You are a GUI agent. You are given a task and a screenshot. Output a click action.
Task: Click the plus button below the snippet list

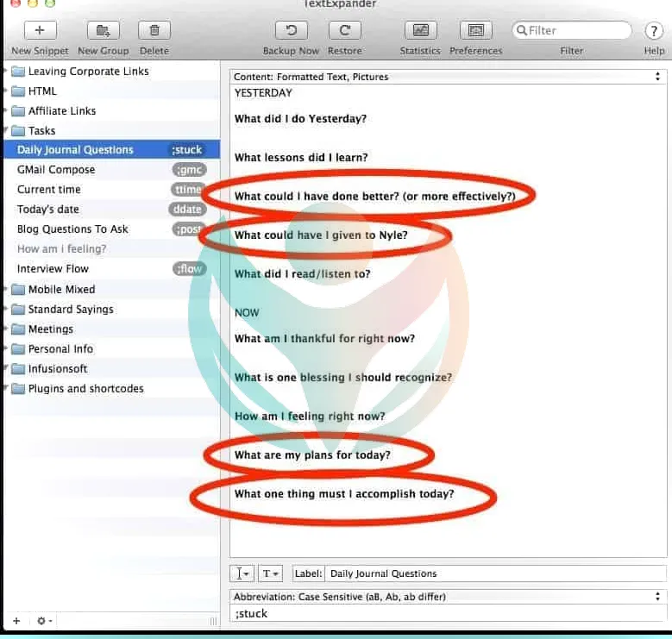pos(16,621)
